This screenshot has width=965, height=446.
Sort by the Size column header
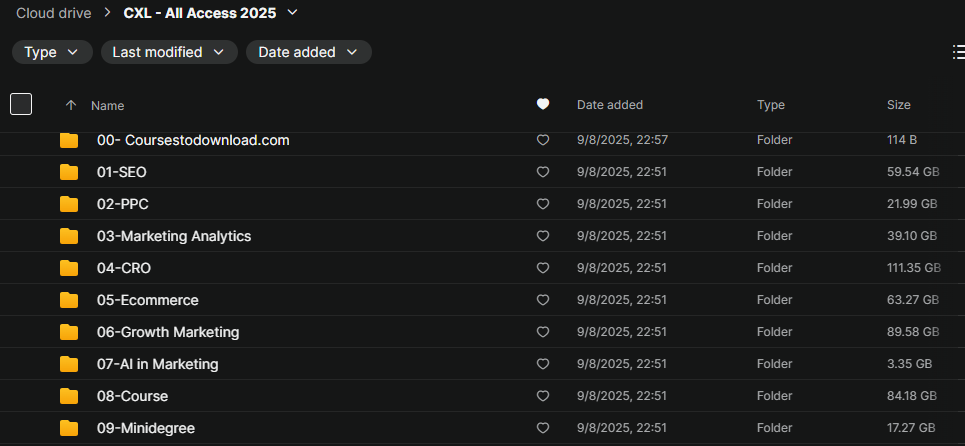click(x=899, y=105)
